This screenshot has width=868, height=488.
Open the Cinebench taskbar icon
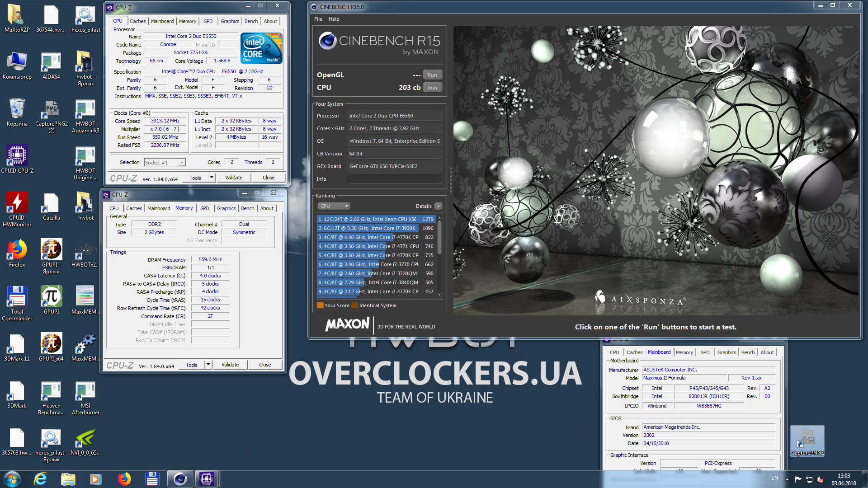pos(180,479)
